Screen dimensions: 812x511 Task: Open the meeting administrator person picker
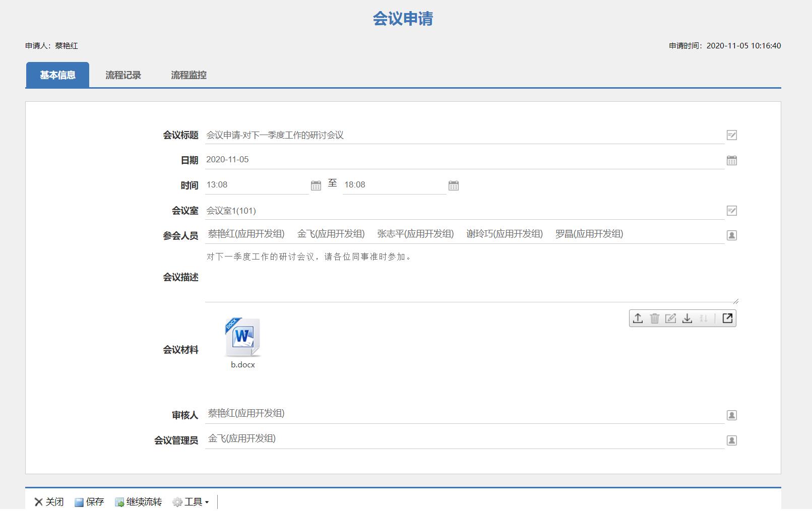pos(731,440)
